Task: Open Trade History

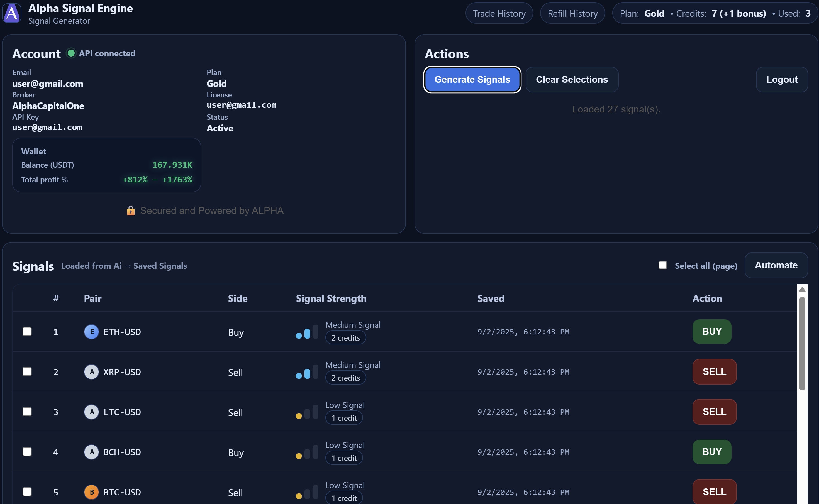Action: point(499,13)
